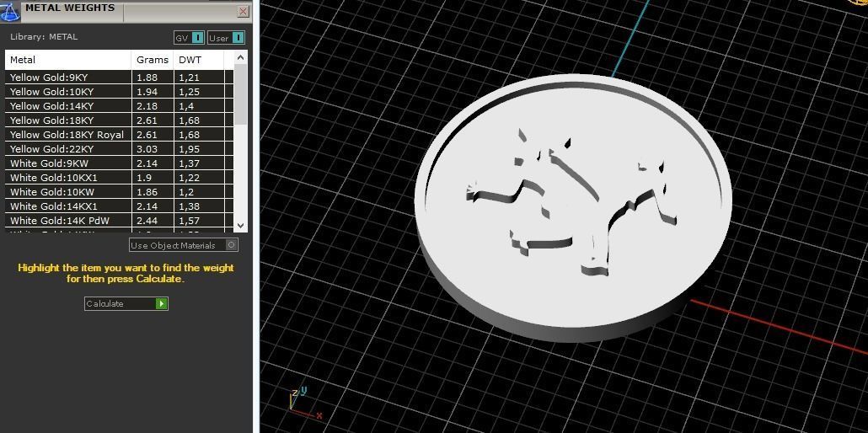Enable Use Object Materials option

point(184,245)
